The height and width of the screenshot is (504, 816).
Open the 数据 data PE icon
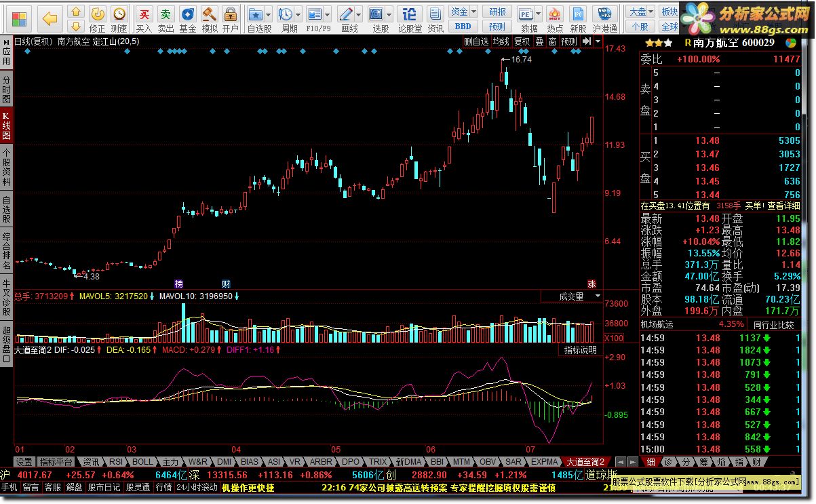pos(526,14)
